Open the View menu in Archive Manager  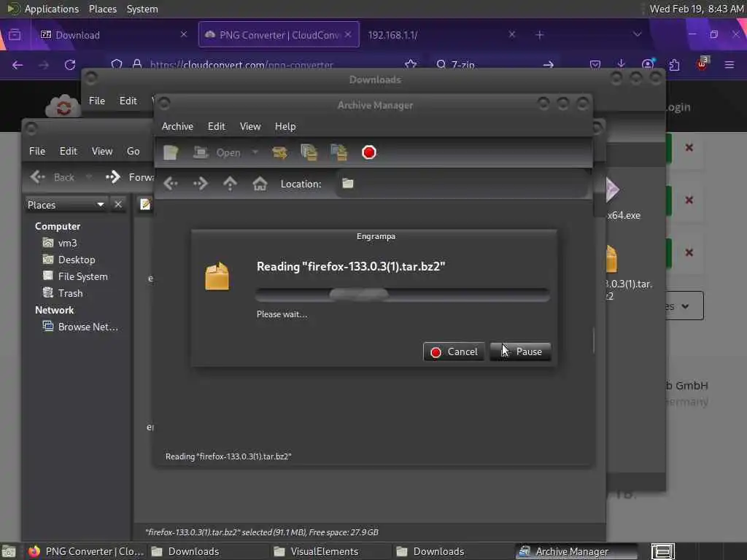tap(250, 127)
